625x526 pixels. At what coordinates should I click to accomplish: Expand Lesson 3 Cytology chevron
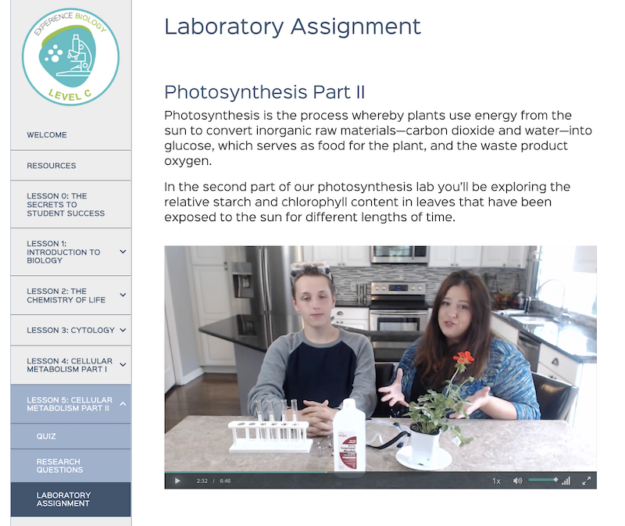(x=123, y=330)
